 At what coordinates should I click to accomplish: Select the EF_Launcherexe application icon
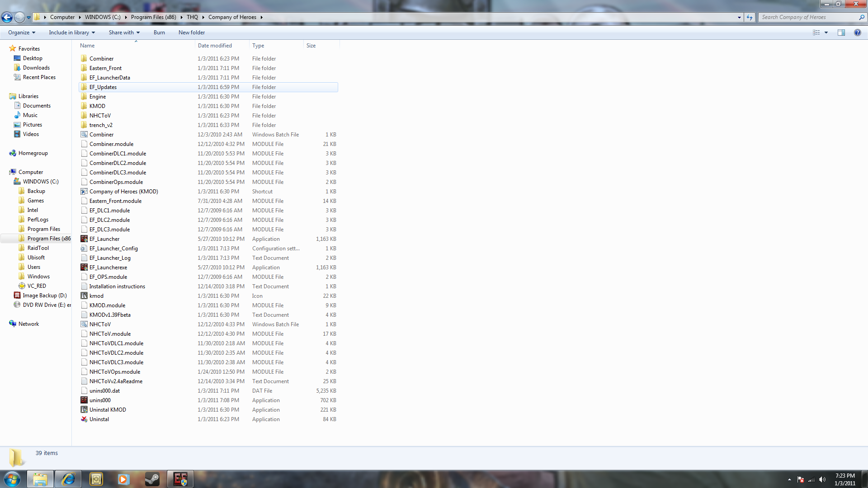[84, 267]
